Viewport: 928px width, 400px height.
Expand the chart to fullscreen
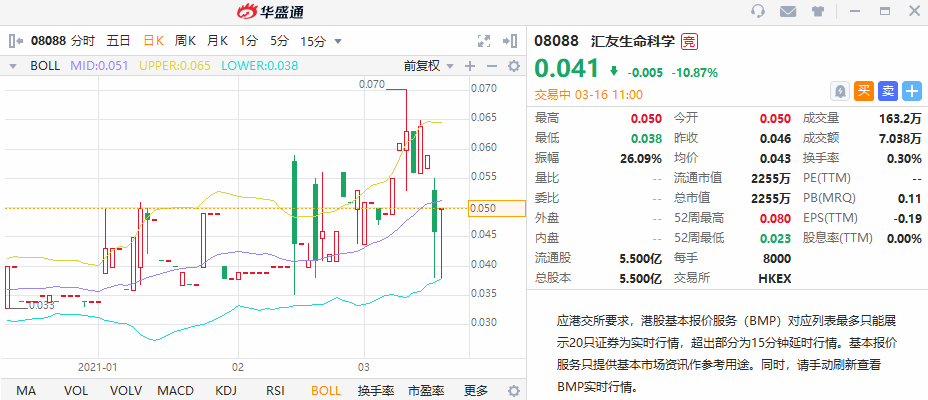pos(484,41)
